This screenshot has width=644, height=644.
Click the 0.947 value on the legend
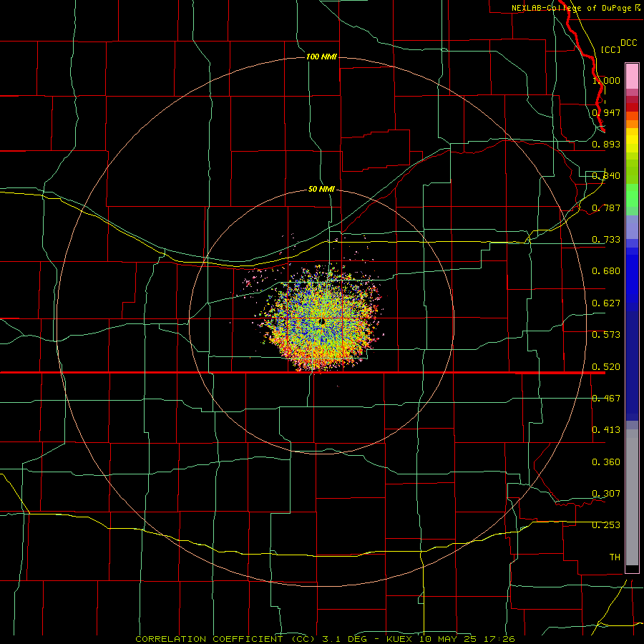click(x=606, y=112)
